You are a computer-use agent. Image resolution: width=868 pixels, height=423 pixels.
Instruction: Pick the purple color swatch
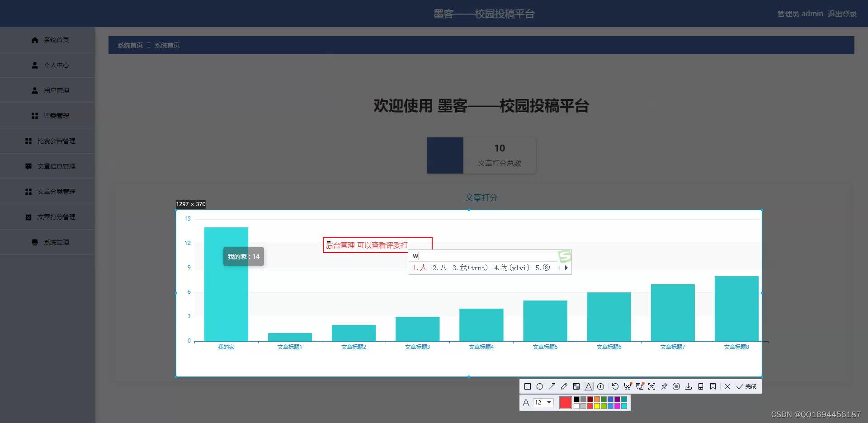click(617, 399)
